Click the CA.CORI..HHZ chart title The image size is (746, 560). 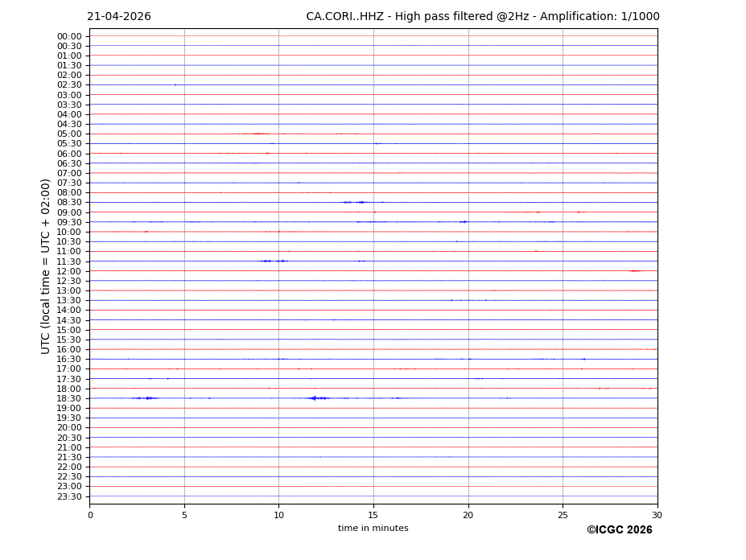[482, 17]
